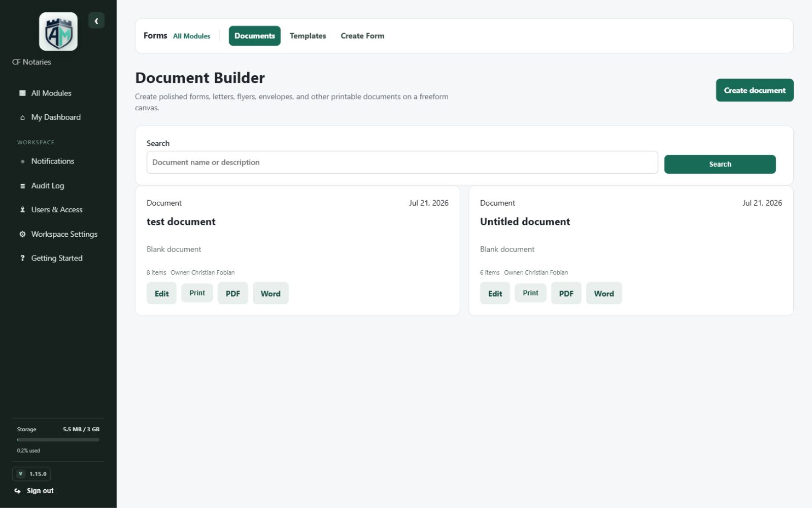This screenshot has width=812, height=508.
Task: Click the My Dashboard home icon
Action: 22,117
